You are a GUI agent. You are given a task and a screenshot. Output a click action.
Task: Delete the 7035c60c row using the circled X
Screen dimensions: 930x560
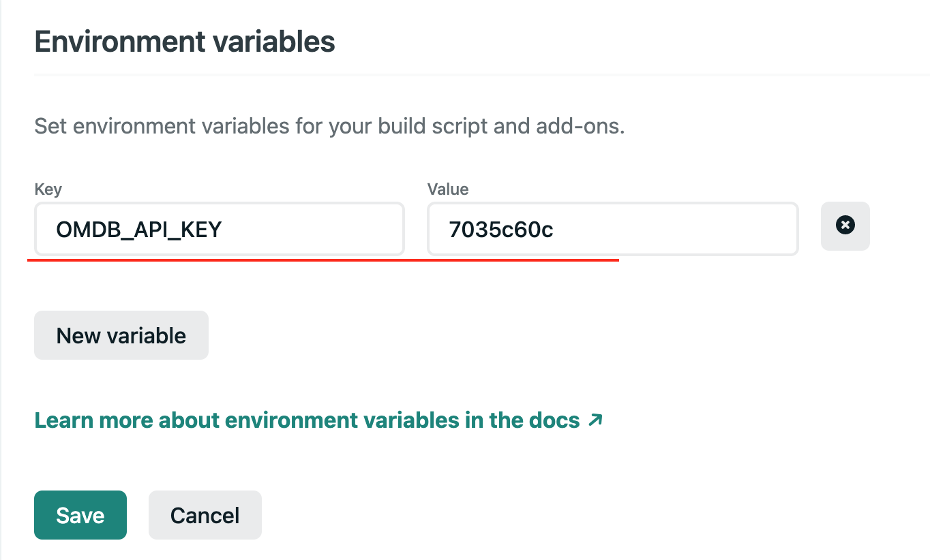845,225
